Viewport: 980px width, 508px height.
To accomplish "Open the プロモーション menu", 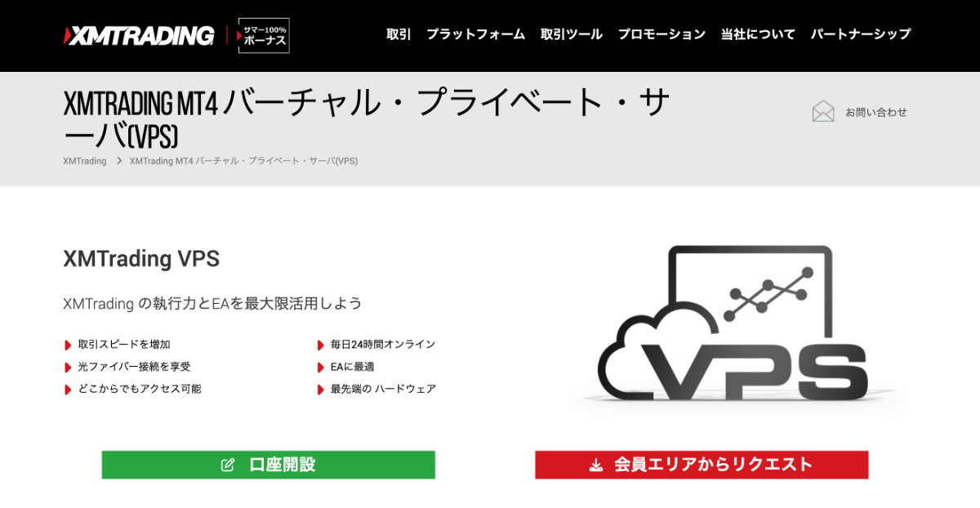I will click(661, 34).
